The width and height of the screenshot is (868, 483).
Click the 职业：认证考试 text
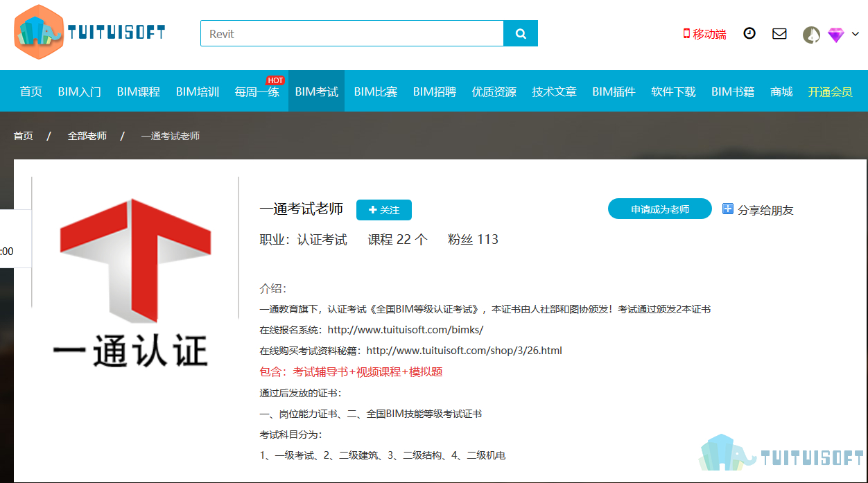pos(304,240)
